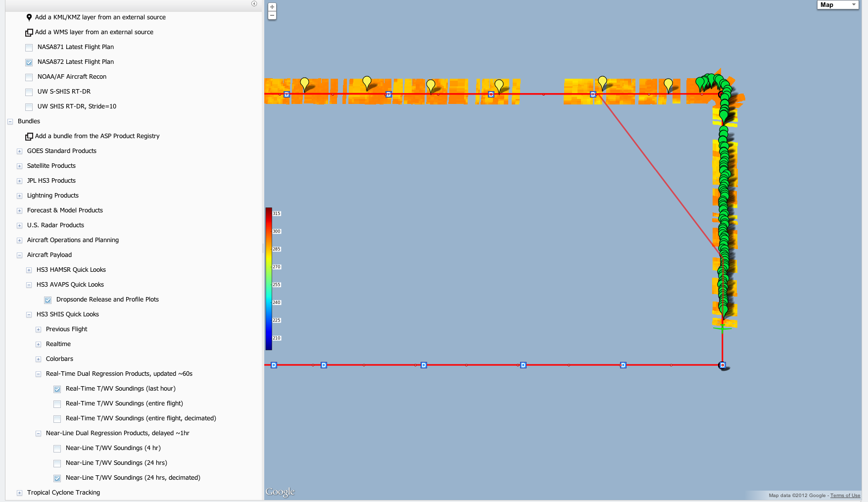This screenshot has width=868, height=502.
Task: Enable NASA871 Latest Flight Plan checkbox
Action: pos(29,48)
